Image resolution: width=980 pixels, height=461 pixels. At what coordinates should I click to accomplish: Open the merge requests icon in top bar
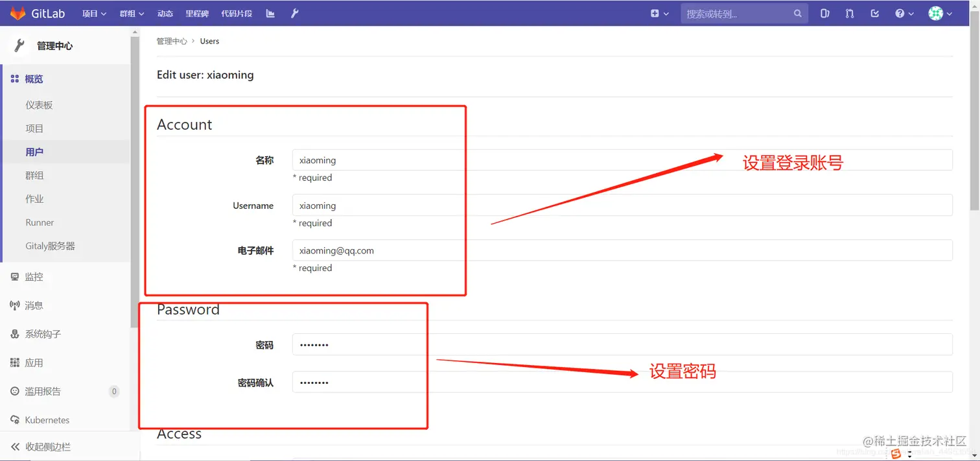[x=850, y=14]
